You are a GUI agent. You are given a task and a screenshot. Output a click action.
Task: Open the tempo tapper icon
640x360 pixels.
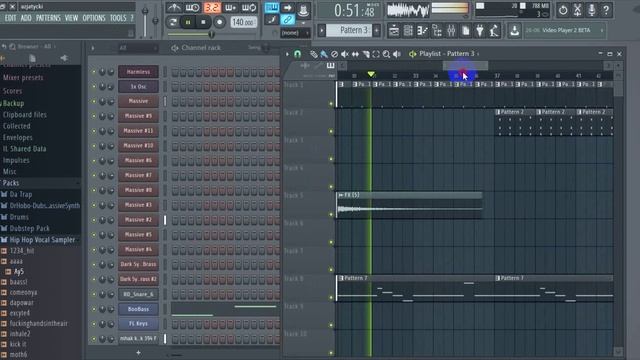pos(494,31)
